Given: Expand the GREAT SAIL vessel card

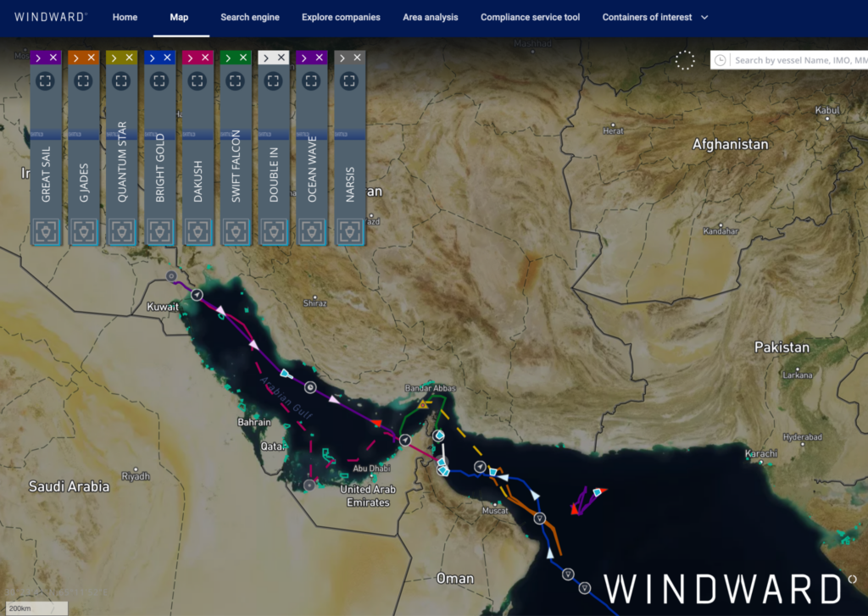Looking at the screenshot, I should coord(38,58).
